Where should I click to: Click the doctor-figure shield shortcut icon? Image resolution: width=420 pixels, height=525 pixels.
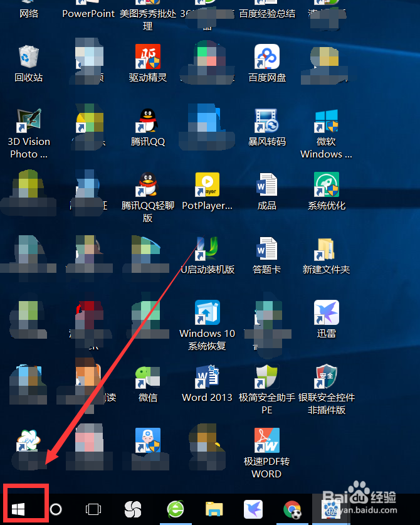point(147,440)
